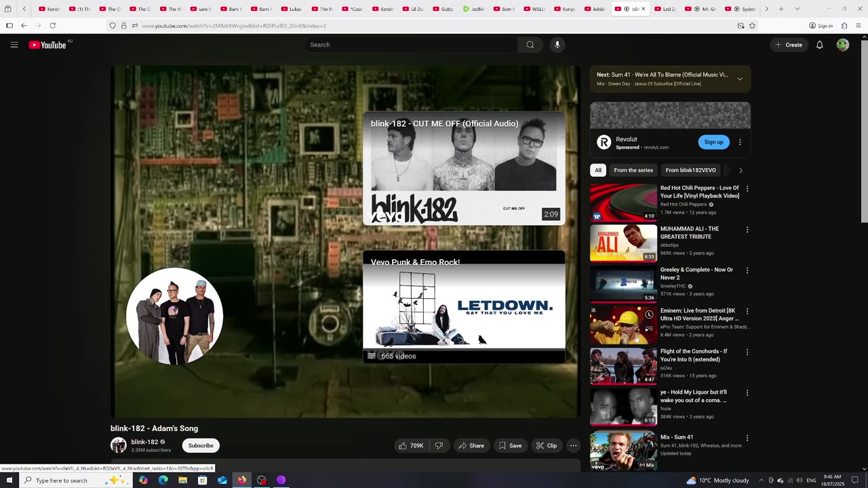Go back with browser back arrow
Image resolution: width=868 pixels, height=488 pixels.
(x=24, y=26)
